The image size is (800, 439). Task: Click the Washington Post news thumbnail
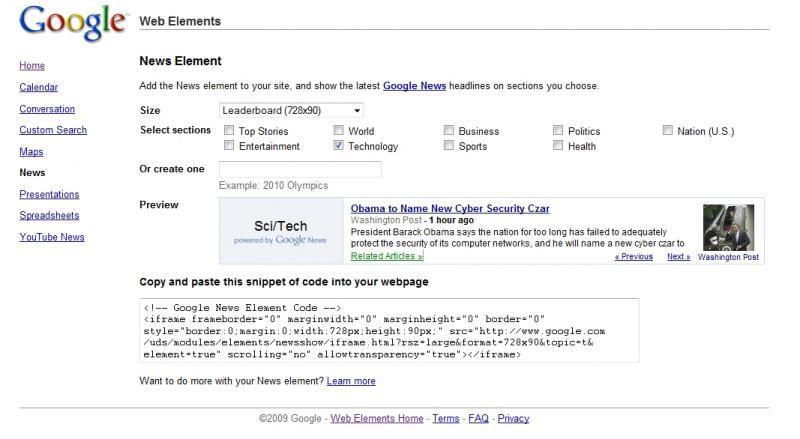coord(728,228)
